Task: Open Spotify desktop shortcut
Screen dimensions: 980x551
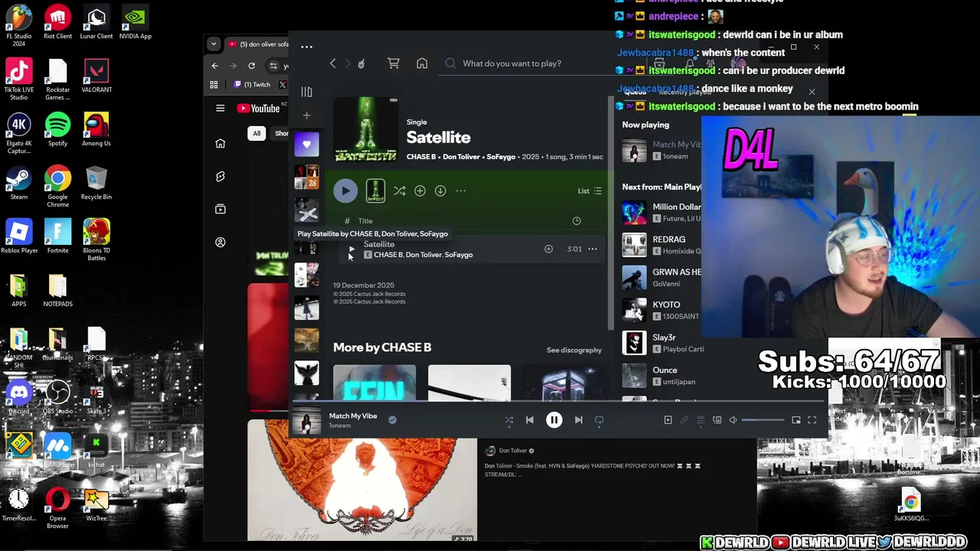Action: (x=57, y=129)
